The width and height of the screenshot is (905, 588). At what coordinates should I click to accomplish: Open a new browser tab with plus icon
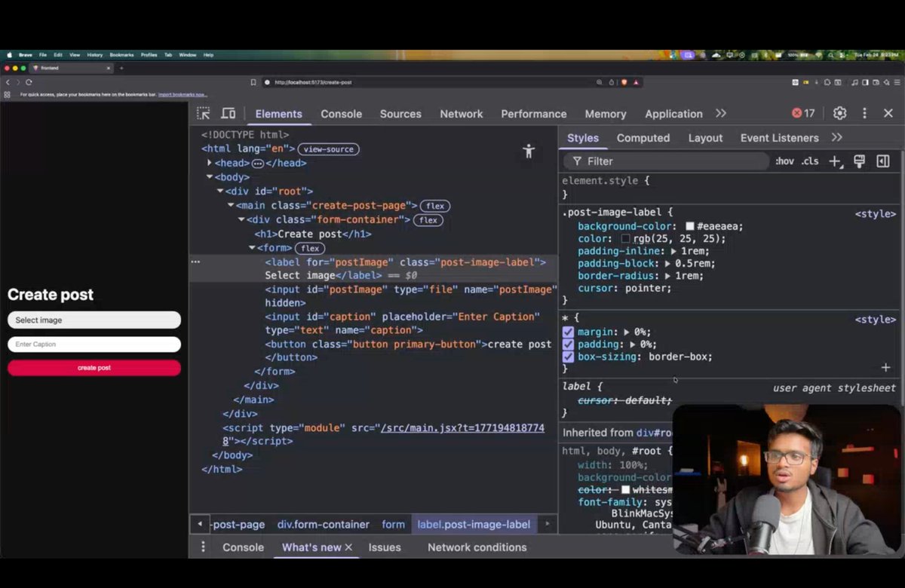click(x=121, y=68)
